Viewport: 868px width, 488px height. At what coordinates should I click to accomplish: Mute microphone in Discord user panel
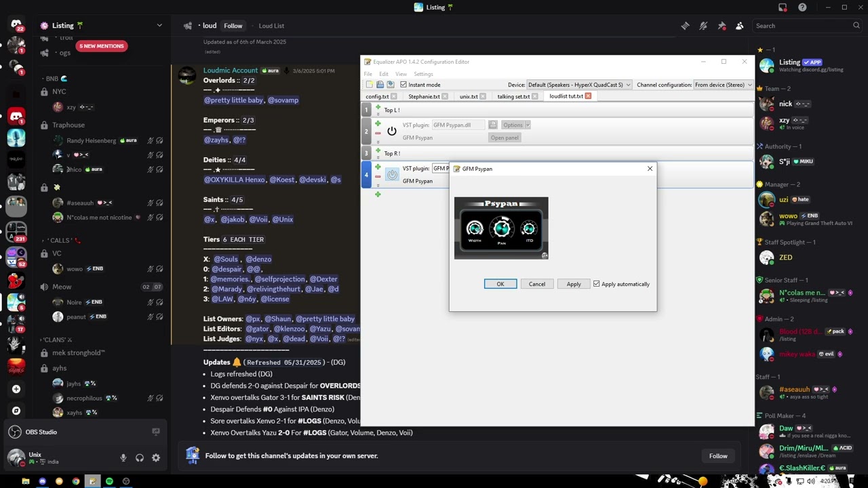click(x=123, y=457)
